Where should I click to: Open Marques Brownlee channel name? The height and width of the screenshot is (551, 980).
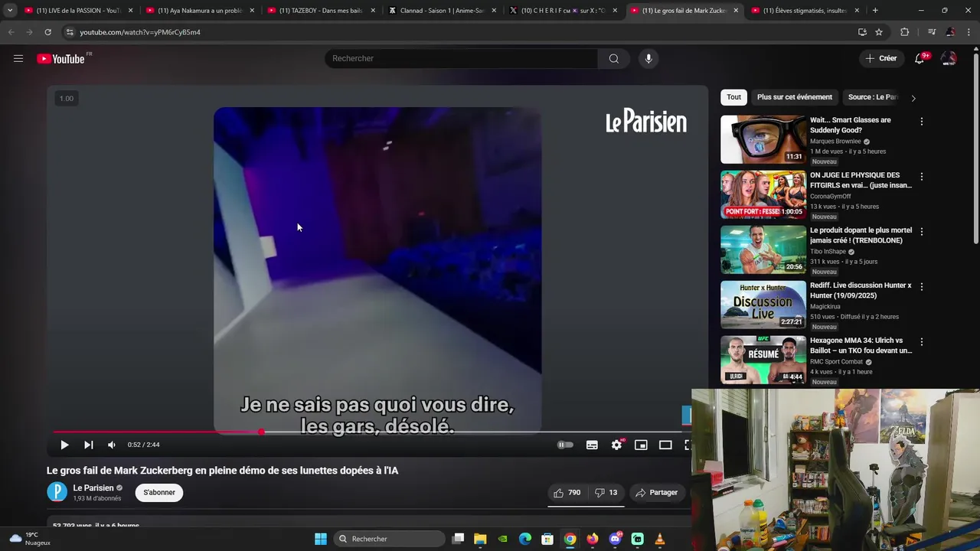[x=835, y=142]
